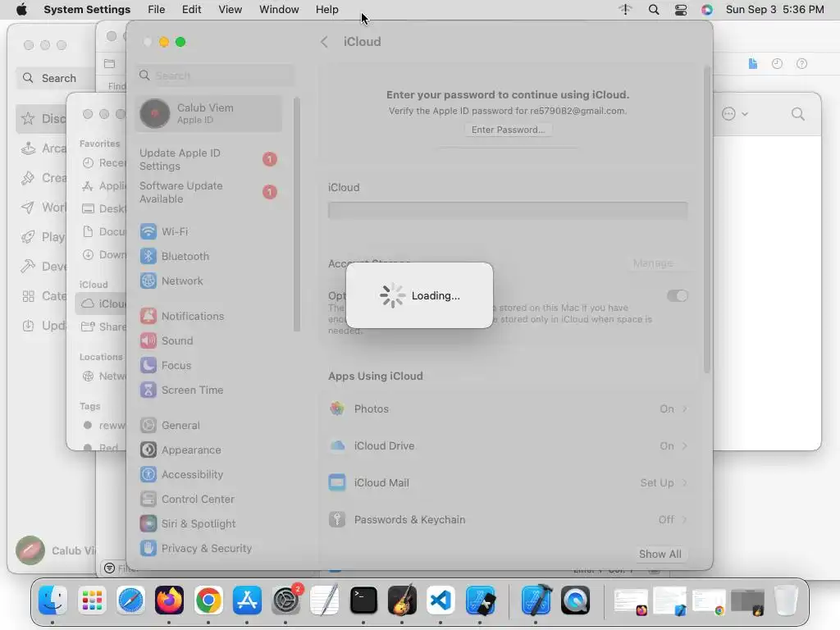Expand iCloud Drive options

tap(508, 445)
